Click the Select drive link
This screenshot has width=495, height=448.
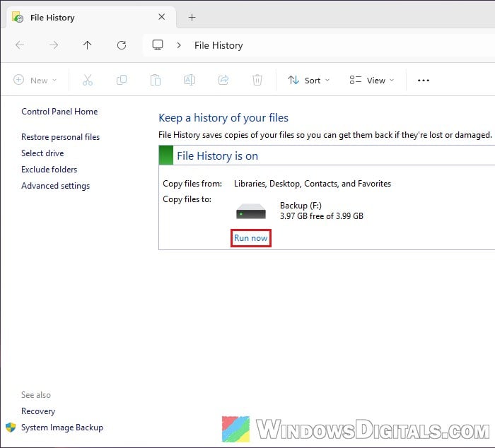point(42,153)
